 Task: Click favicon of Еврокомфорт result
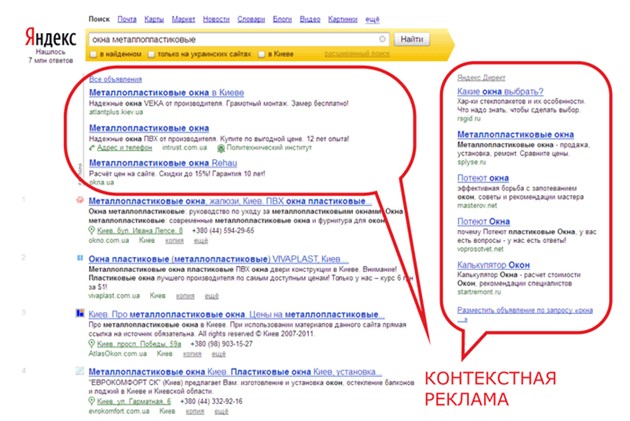[79, 372]
